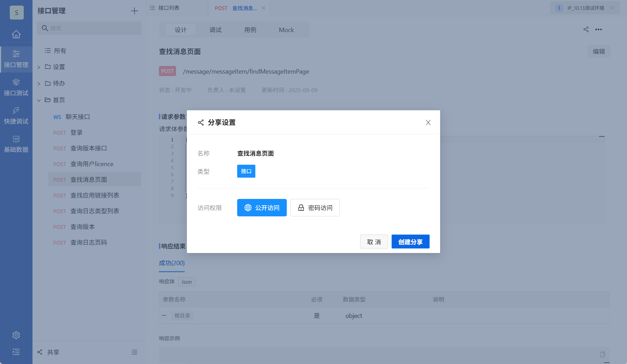
Task: Select the 接口测试 sidebar icon
Action: pos(16,87)
